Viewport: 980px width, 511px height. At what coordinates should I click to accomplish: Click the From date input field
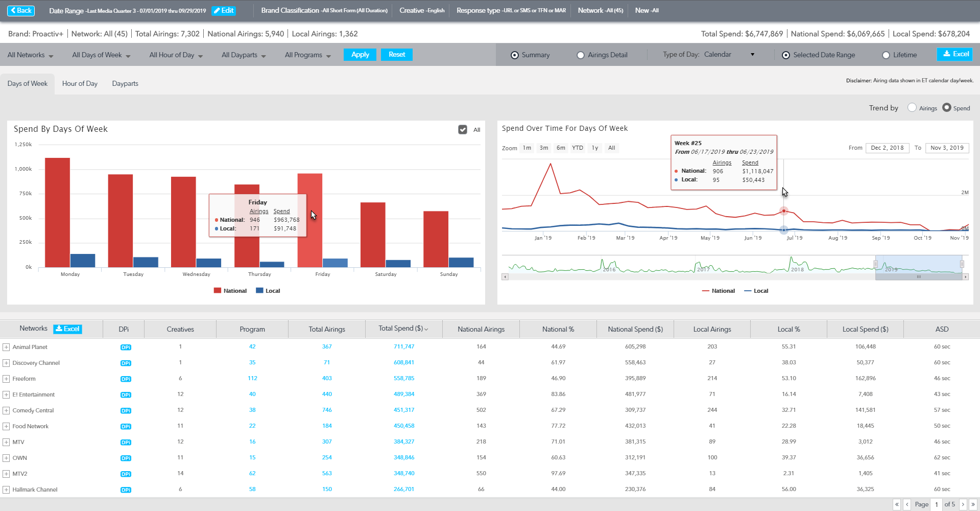pos(887,148)
